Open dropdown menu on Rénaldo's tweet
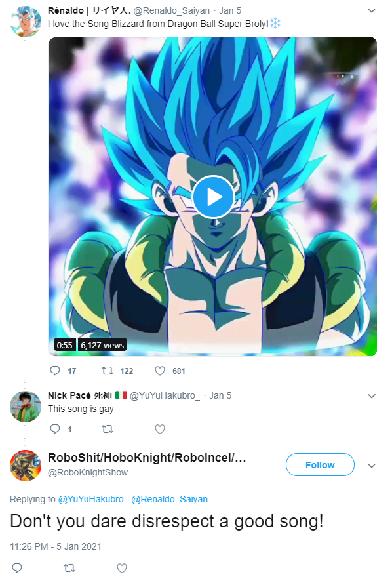The width and height of the screenshot is (392, 585). coord(372,10)
